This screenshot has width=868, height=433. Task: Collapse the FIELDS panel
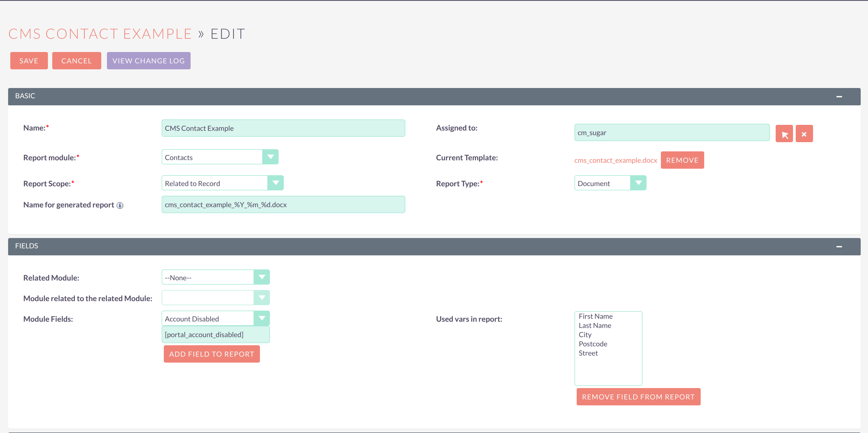839,246
